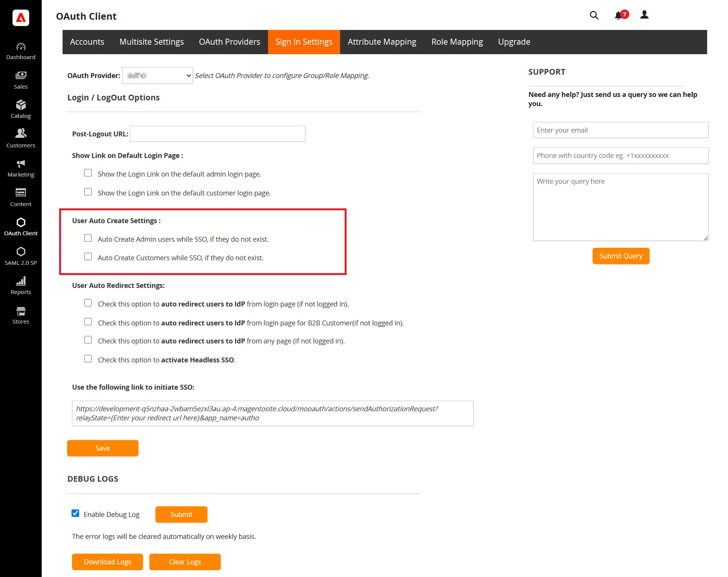Click the Login / LogOut Options heading

coord(113,97)
